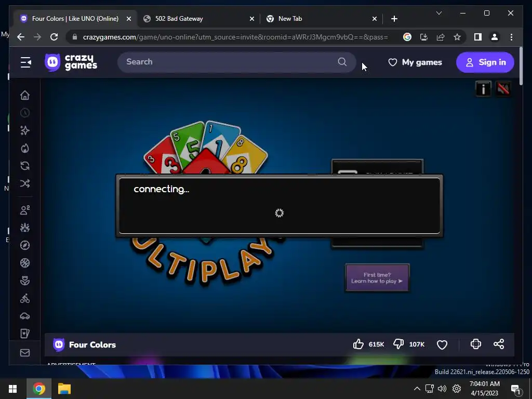This screenshot has width=532, height=399.
Task: Click the Sign in button
Action: 485,62
